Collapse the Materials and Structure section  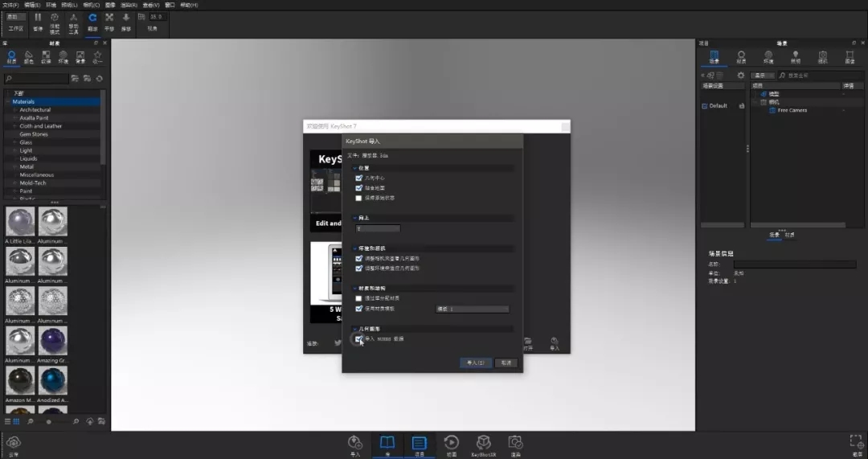click(x=355, y=289)
